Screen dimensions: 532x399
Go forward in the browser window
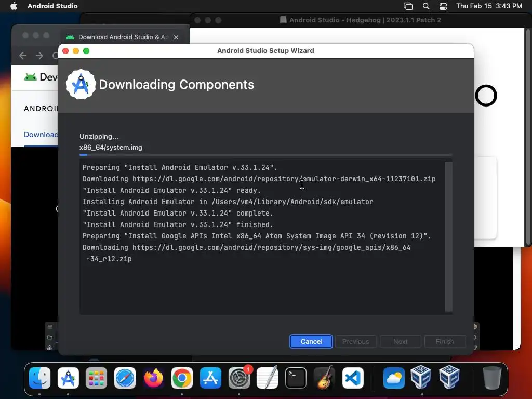(x=39, y=55)
